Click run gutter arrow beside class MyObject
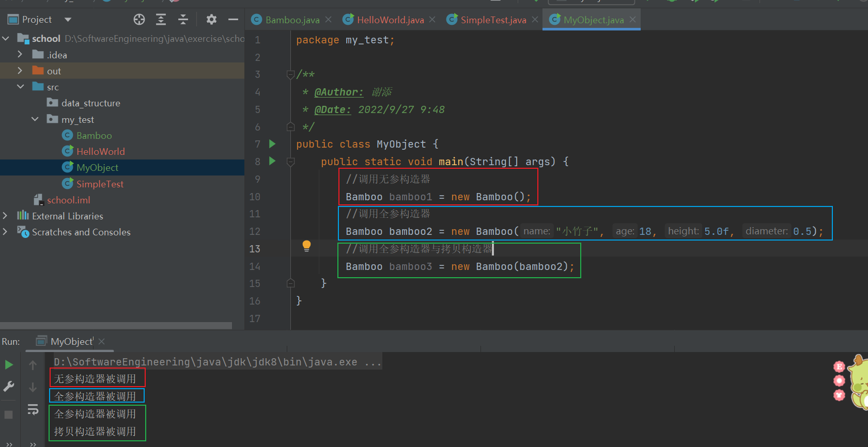This screenshot has height=447, width=868. tap(272, 144)
